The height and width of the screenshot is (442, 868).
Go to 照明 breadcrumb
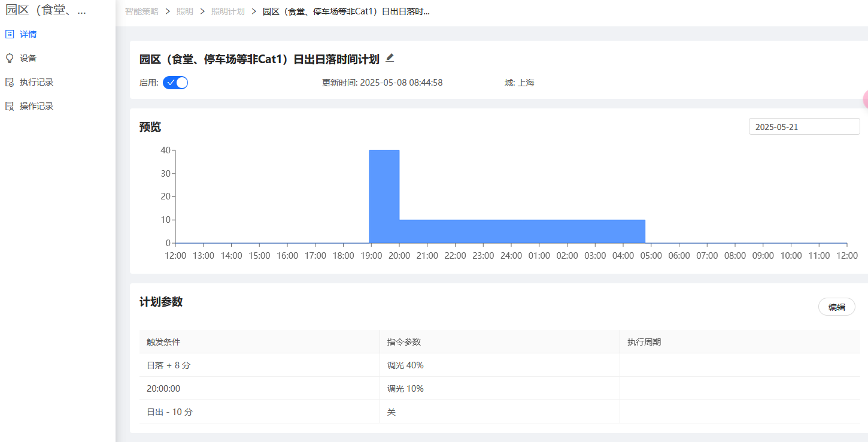coord(185,11)
